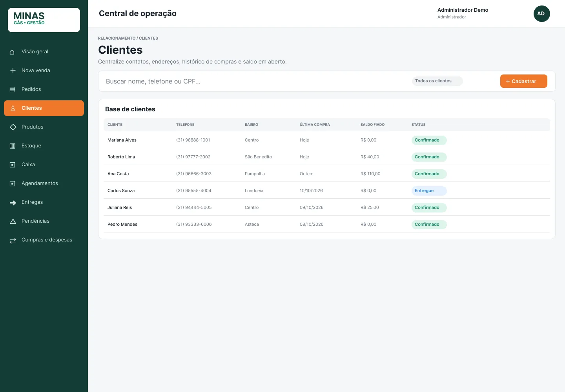The width and height of the screenshot is (565, 392).
Task: Click the swap arrows icon beside Compras e despesas
Action: coord(13,240)
